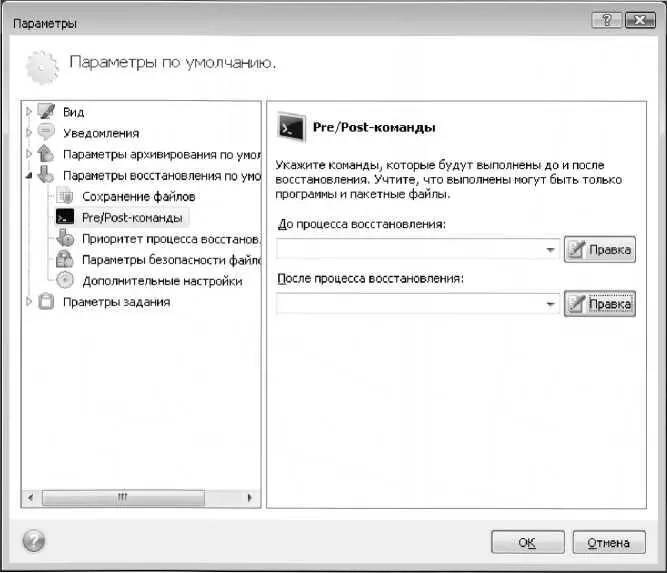Open help via the question mark icon
The height and width of the screenshot is (573, 667).
pos(32,541)
